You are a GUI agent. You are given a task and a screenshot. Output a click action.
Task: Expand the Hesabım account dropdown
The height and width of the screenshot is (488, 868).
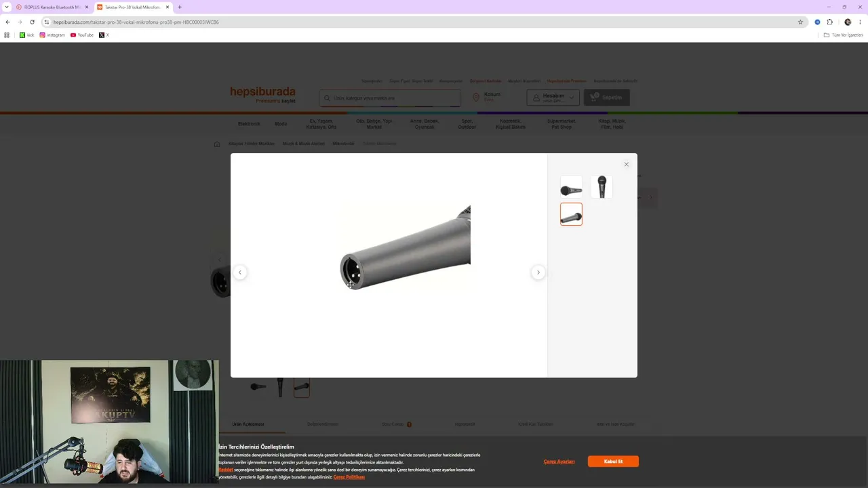[553, 97]
